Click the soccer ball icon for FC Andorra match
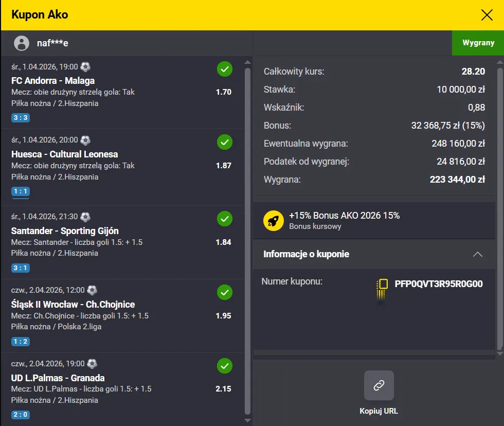The image size is (504, 426). (85, 66)
